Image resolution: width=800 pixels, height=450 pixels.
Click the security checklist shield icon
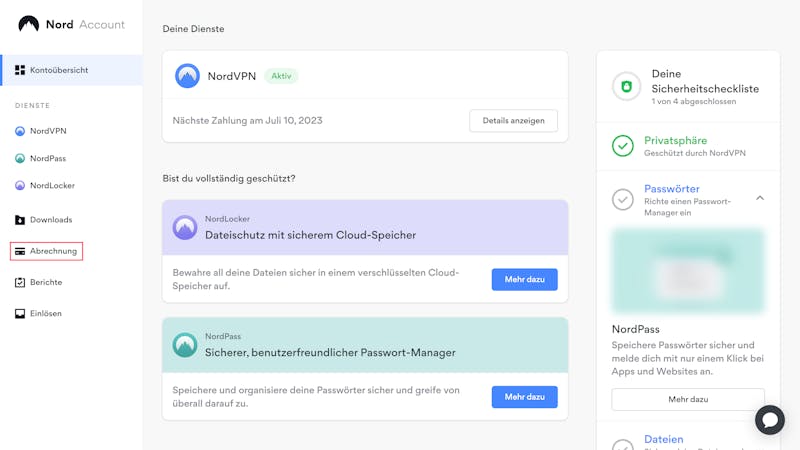pyautogui.click(x=626, y=86)
